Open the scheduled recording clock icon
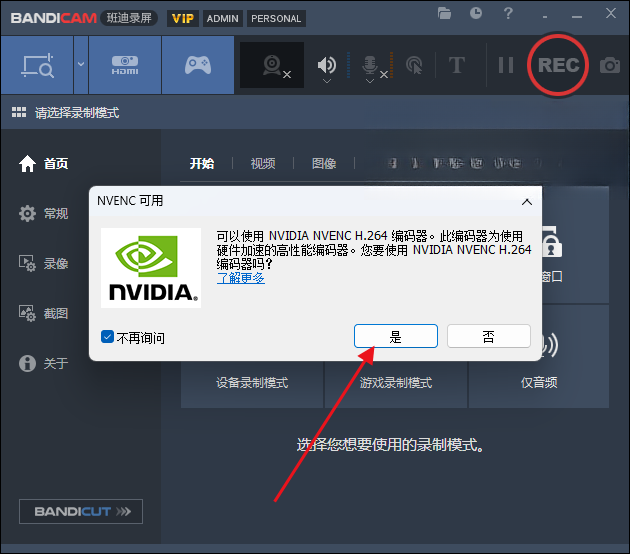This screenshot has height=554, width=630. (476, 13)
